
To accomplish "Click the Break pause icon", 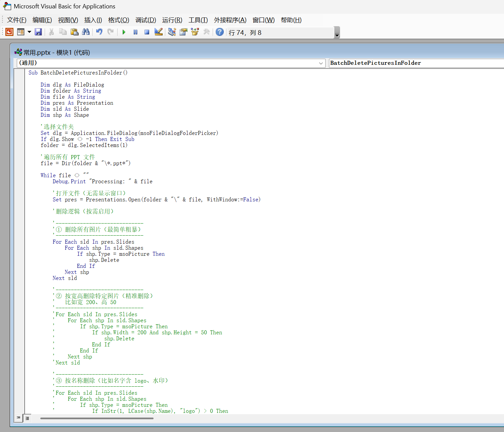I will [x=135, y=32].
